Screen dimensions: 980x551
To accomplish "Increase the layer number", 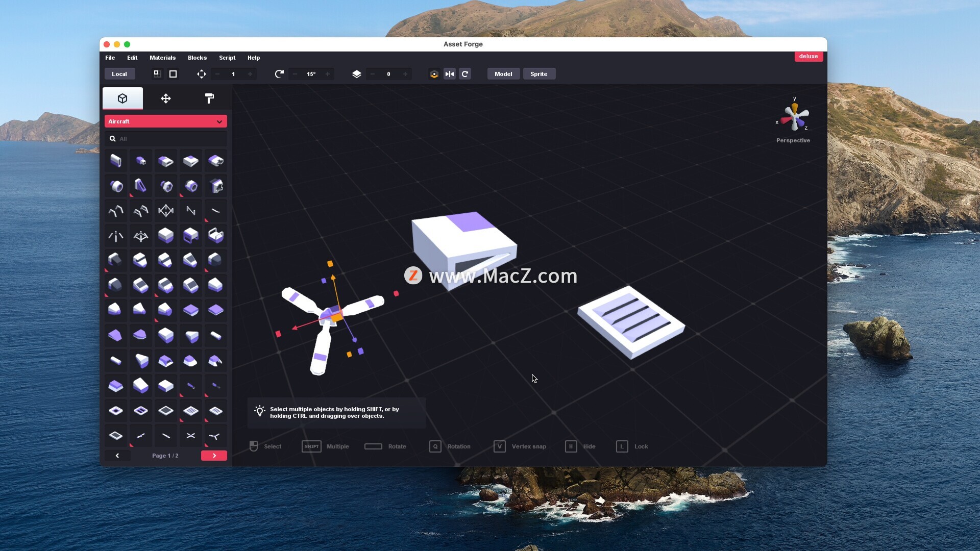I will [x=405, y=74].
